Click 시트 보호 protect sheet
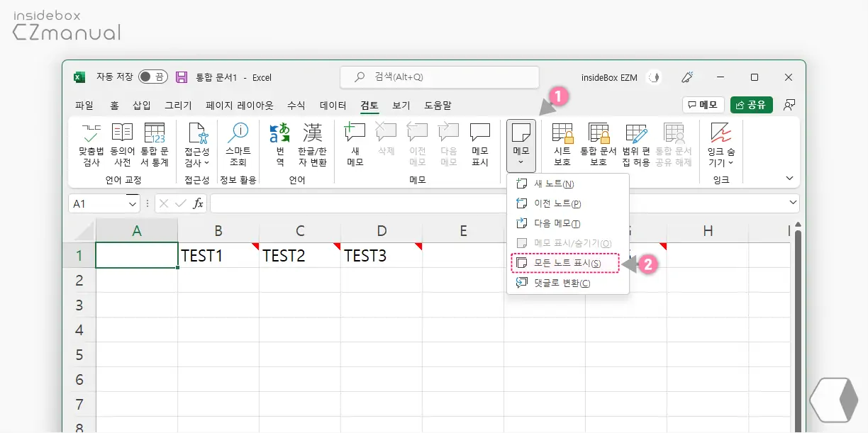868x433 pixels. (562, 145)
